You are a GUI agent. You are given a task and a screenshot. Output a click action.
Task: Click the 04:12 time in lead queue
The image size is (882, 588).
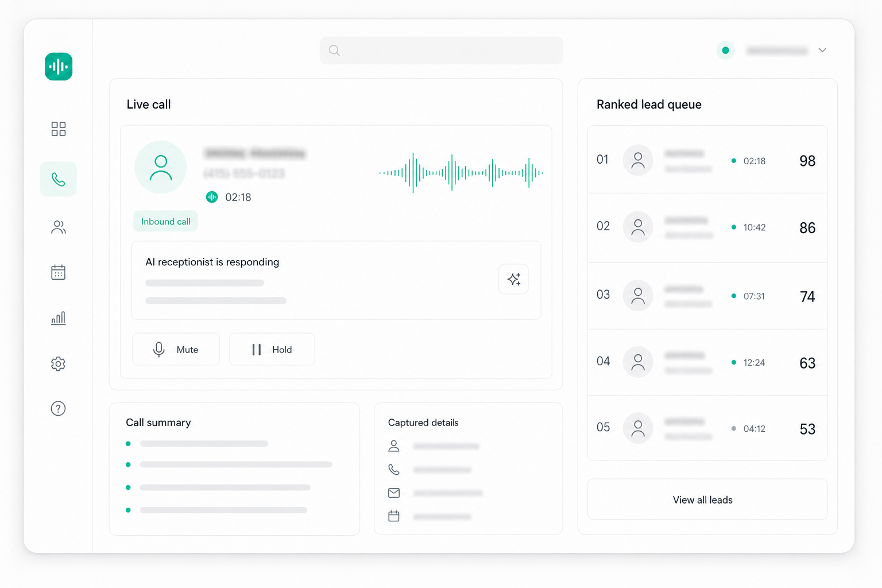click(x=754, y=428)
